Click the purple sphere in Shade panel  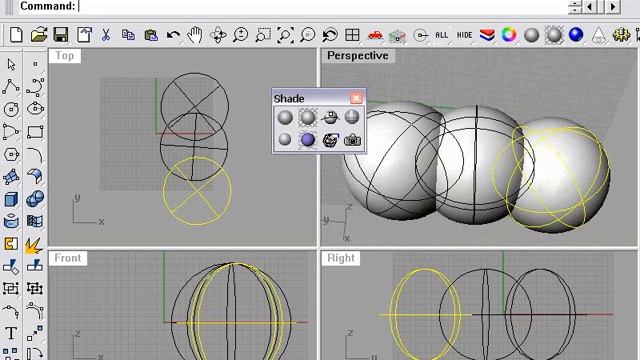(307, 140)
